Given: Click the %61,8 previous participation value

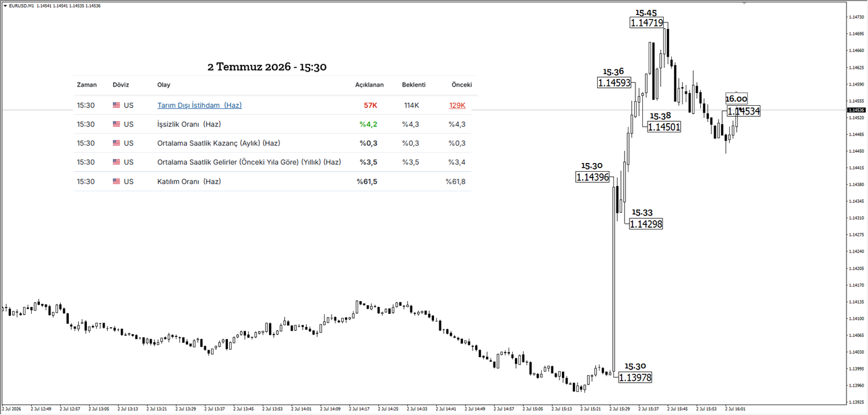Looking at the screenshot, I should [455, 181].
